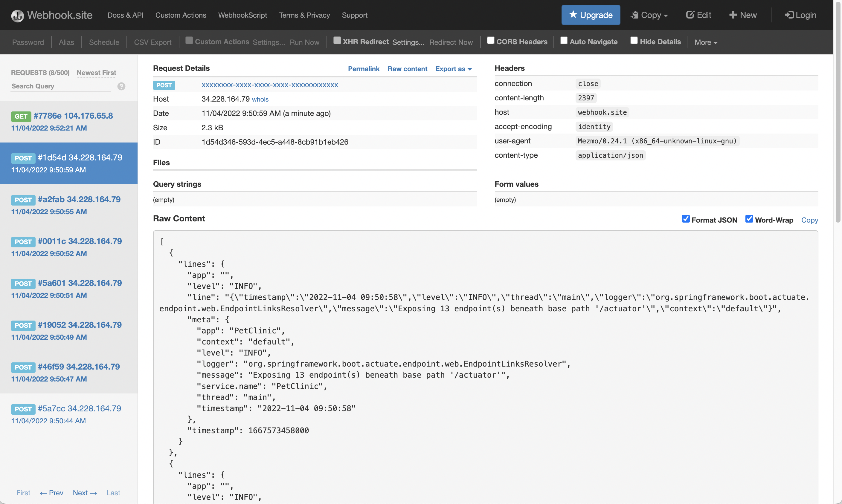The width and height of the screenshot is (842, 504).
Task: Create a New webhook URL
Action: click(x=743, y=15)
